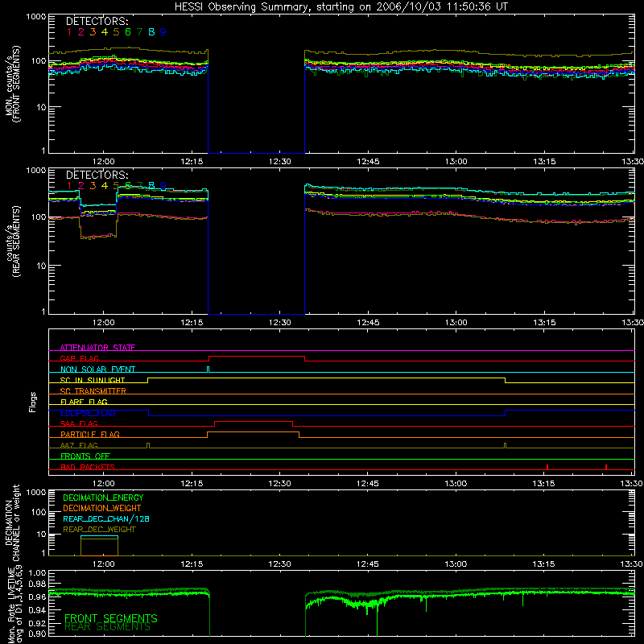Select red detector 1 in front segments legend
The image size is (644, 644).
69,31
